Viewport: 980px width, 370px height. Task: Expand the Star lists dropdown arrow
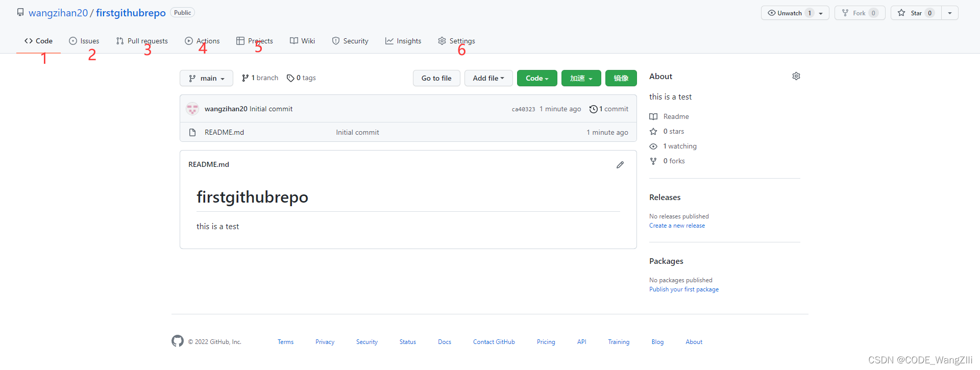point(950,13)
